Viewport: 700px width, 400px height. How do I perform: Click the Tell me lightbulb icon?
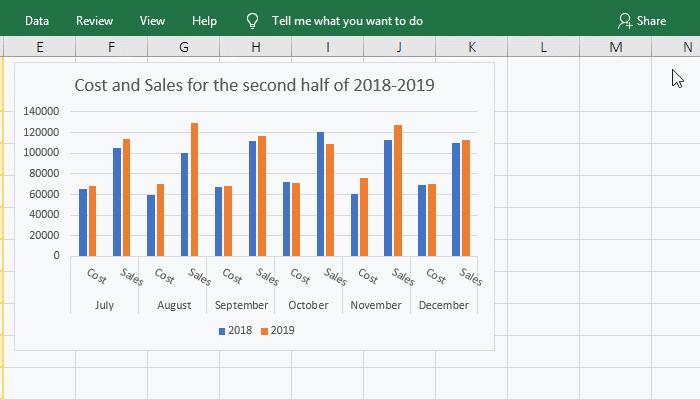coord(252,20)
